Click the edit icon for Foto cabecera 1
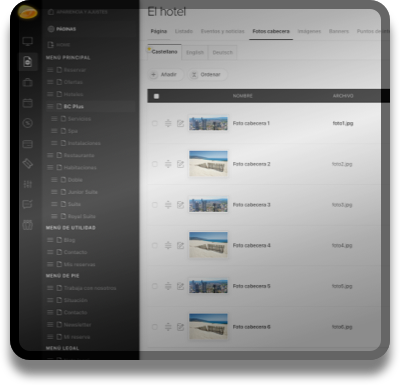This screenshot has width=400, height=385. pos(180,123)
